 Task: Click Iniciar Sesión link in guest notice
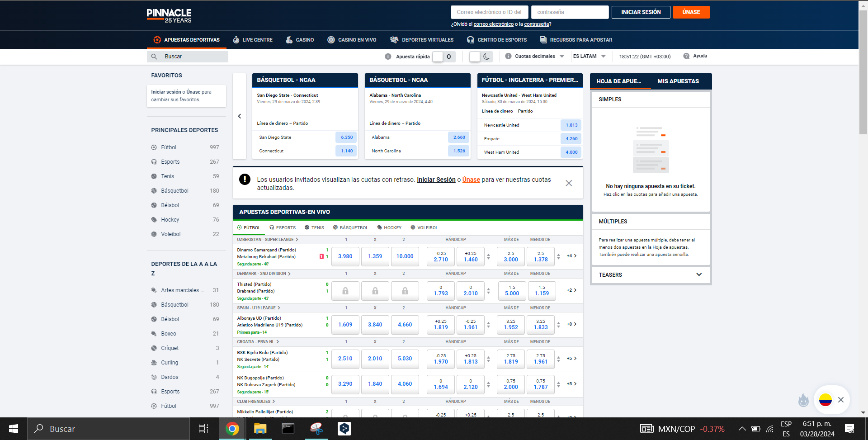(436, 180)
